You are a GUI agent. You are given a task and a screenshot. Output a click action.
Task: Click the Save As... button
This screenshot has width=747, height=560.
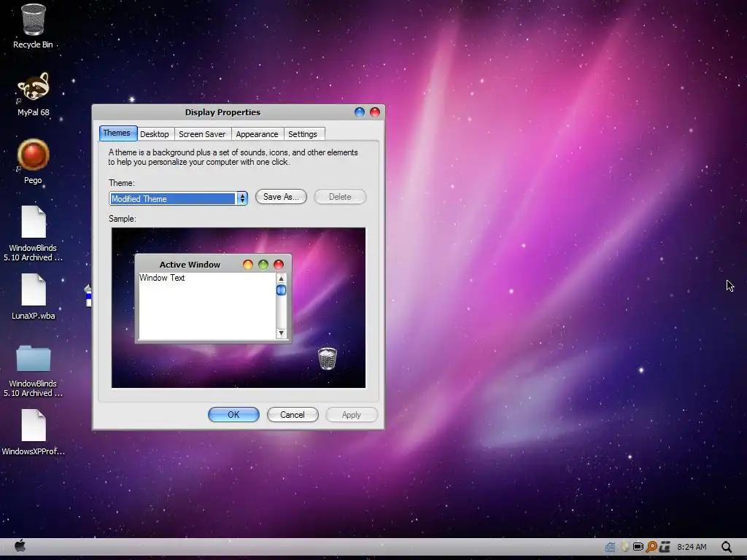click(281, 197)
